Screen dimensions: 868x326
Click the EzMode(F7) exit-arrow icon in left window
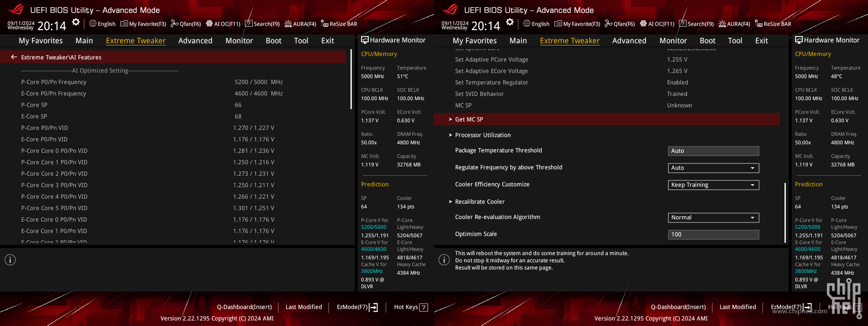pos(373,307)
